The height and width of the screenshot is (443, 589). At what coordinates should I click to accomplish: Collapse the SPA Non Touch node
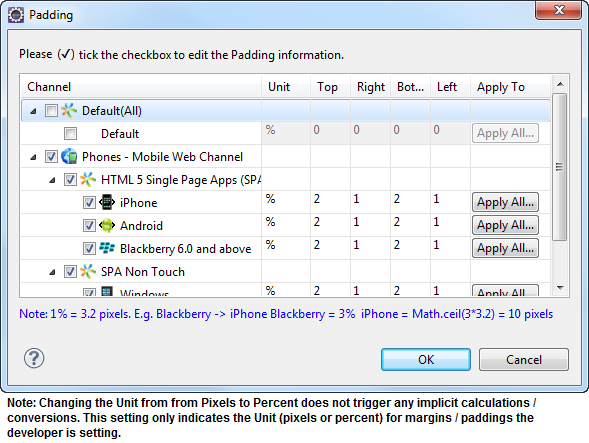pyautogui.click(x=53, y=272)
